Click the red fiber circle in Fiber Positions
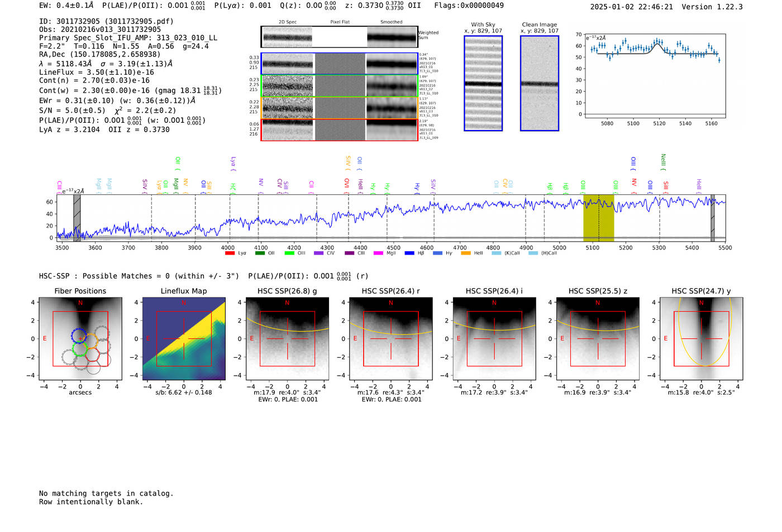Image resolution: width=782 pixels, height=532 pixels. click(92, 354)
